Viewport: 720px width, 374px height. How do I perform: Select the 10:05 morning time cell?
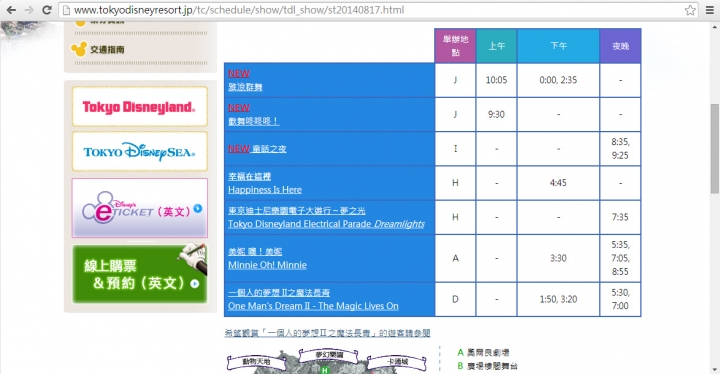(x=496, y=80)
